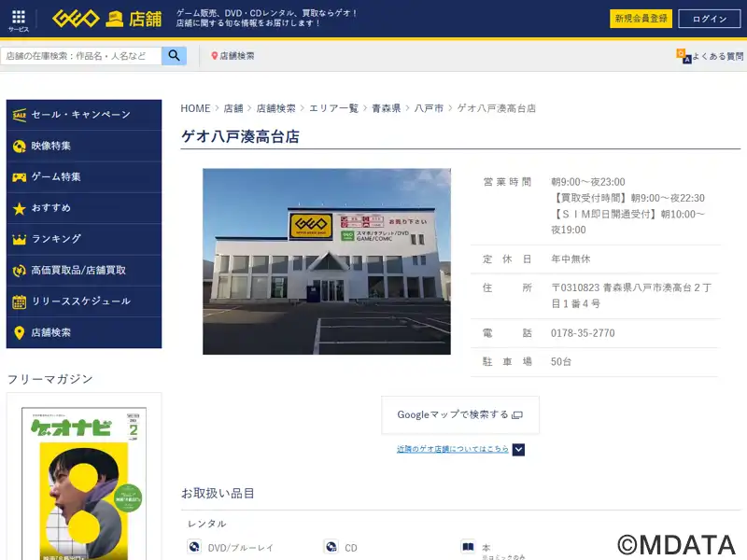
Task: Click the game controller icon for ゲーム特集
Action: coord(19,177)
